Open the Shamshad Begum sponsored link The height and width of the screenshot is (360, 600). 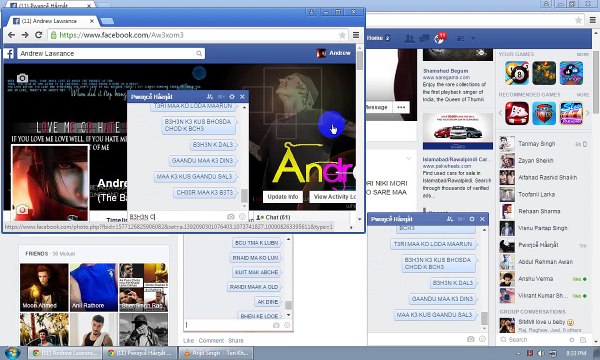coord(445,71)
